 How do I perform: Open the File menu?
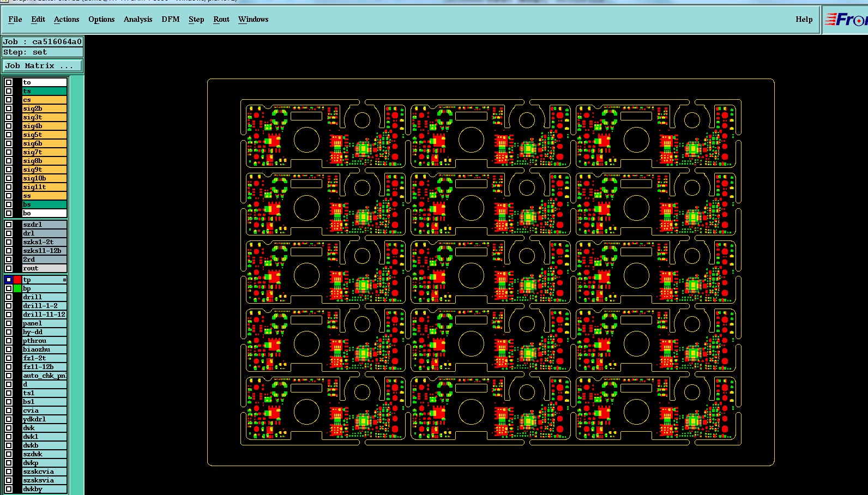(15, 19)
